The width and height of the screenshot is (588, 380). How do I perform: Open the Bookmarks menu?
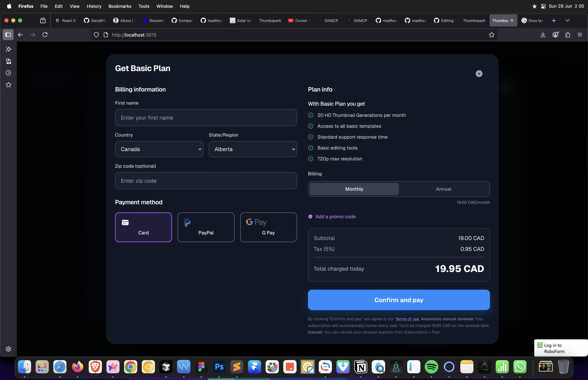120,6
